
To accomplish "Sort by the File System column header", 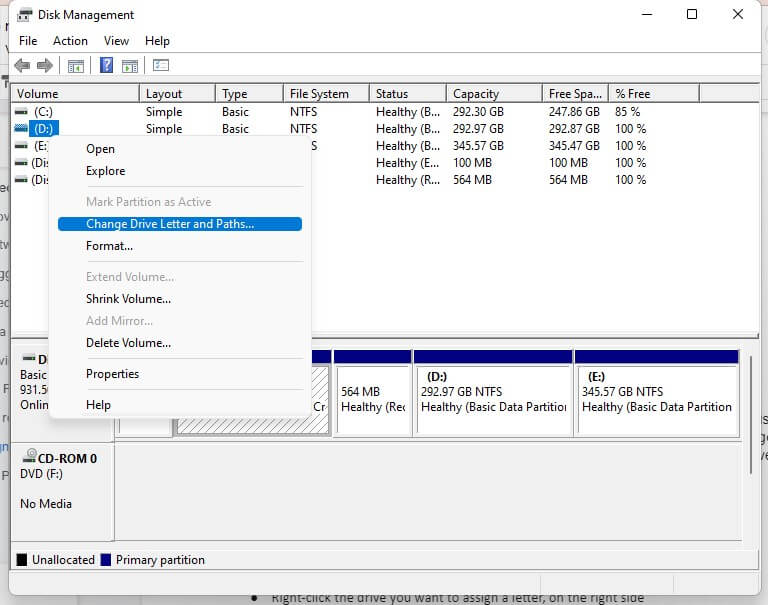I will pyautogui.click(x=326, y=93).
